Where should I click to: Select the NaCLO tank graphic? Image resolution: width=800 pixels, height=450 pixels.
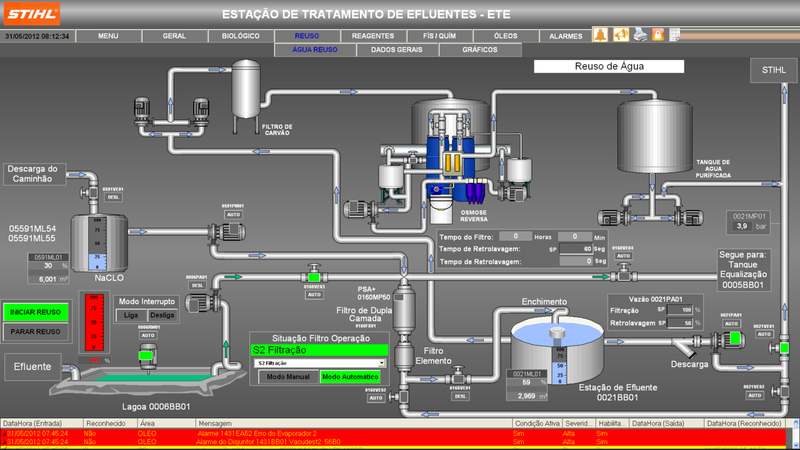[98, 242]
